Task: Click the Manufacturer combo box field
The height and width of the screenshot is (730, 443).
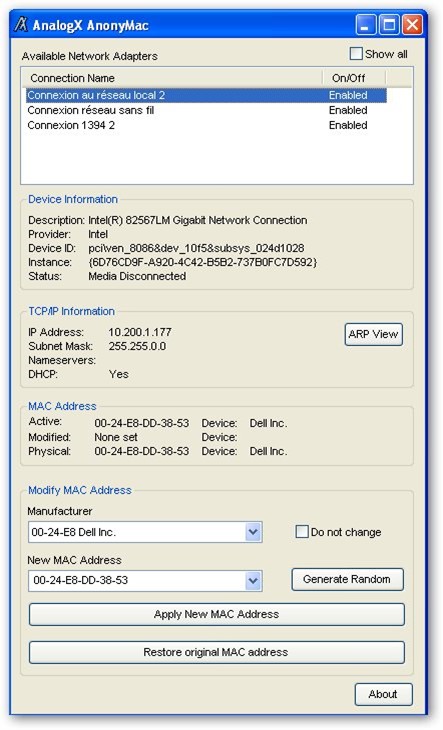Action: [145, 532]
